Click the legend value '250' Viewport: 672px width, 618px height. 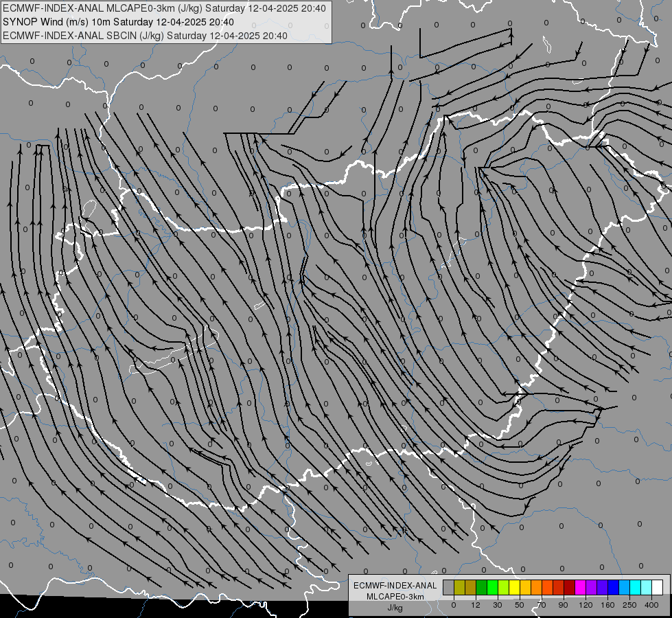(x=629, y=605)
